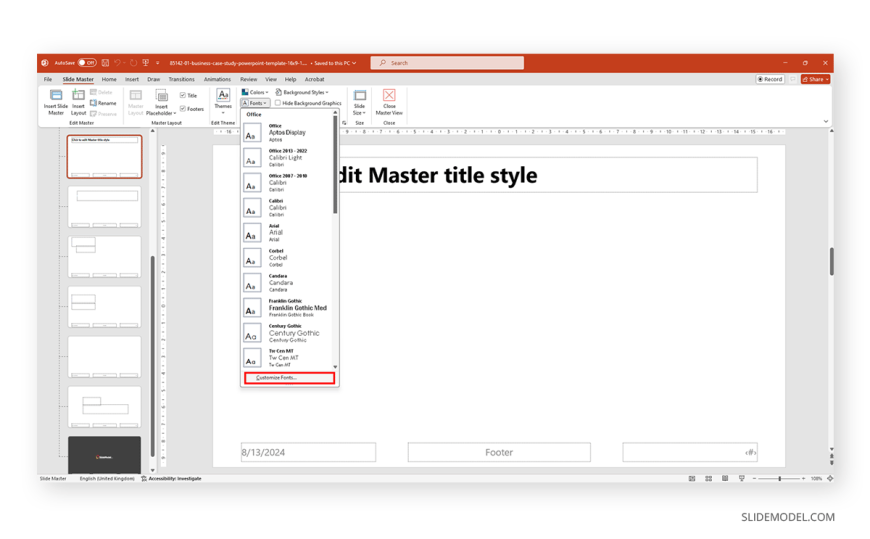
Task: Uncheck the Title checkbox
Action: pos(183,95)
